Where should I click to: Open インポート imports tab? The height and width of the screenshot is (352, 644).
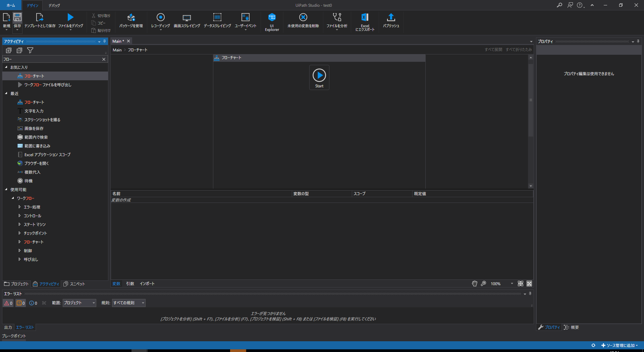tap(147, 284)
